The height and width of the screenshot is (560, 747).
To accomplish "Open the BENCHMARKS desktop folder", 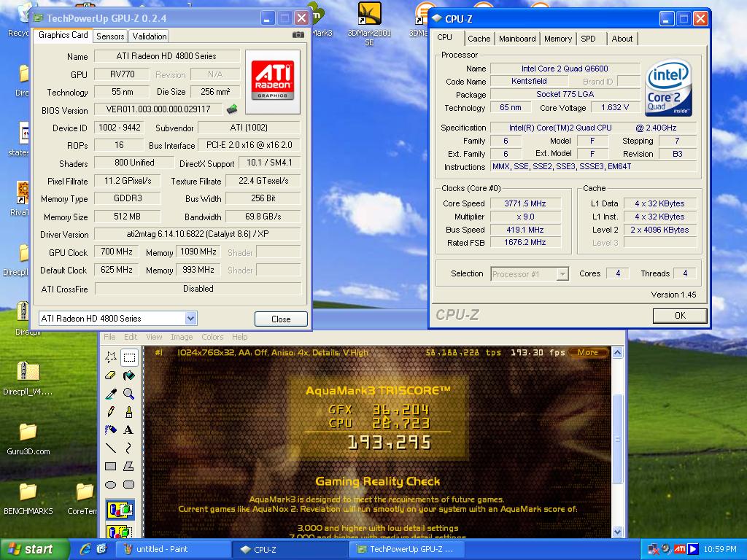I will 28,498.
